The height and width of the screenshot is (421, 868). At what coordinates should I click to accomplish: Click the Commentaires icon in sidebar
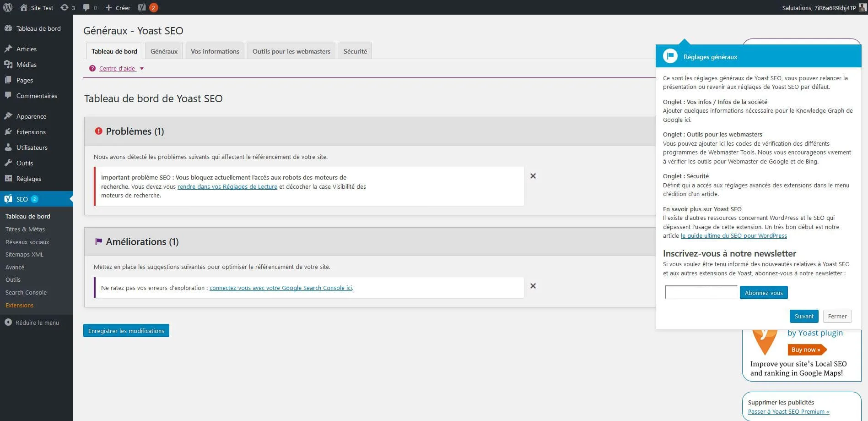pyautogui.click(x=8, y=95)
